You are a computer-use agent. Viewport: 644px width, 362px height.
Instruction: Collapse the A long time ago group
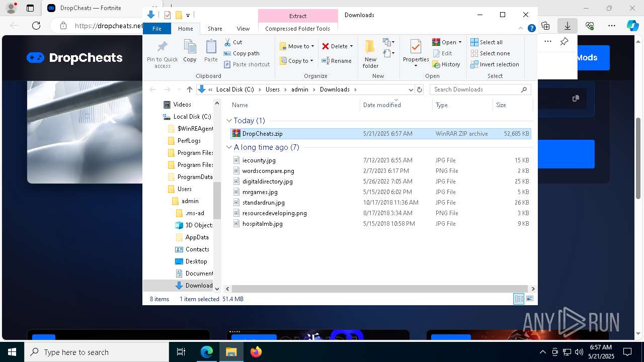pyautogui.click(x=229, y=147)
